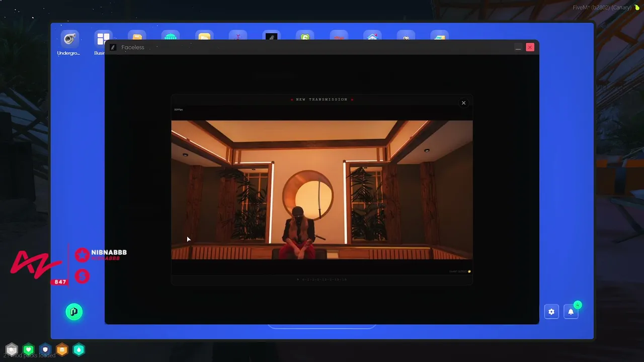Click the blue shield armor icon
This screenshot has height=362, width=644.
pos(45,349)
